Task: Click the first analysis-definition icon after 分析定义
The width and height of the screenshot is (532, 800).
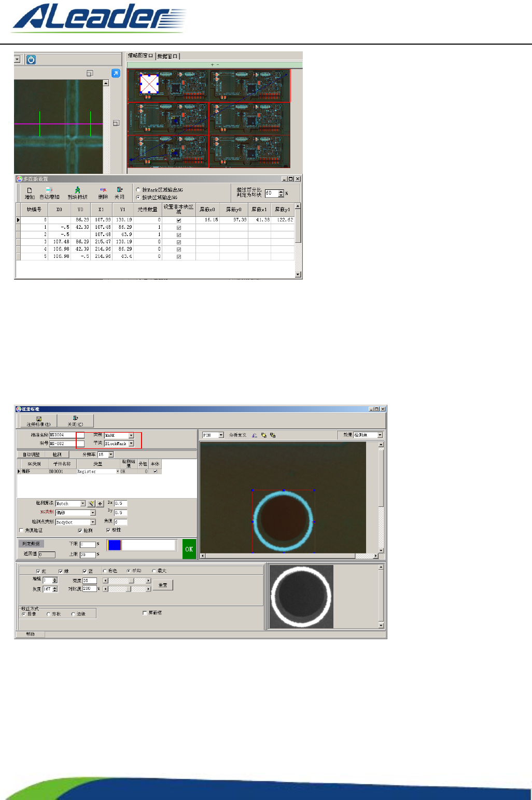Action: coord(255,435)
